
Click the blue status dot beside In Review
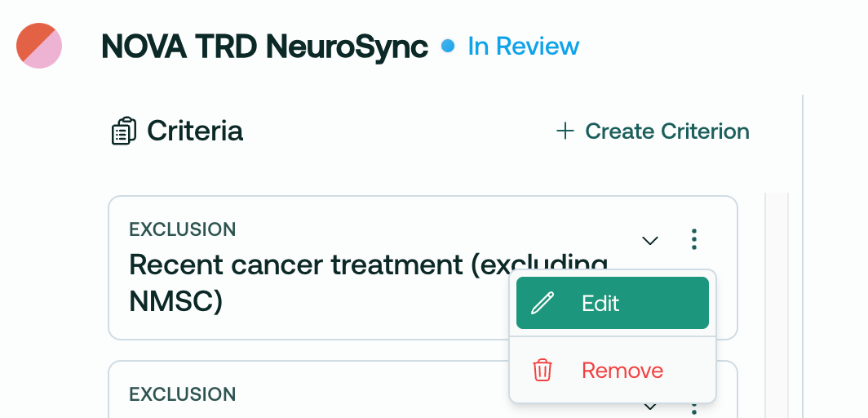[x=447, y=47]
